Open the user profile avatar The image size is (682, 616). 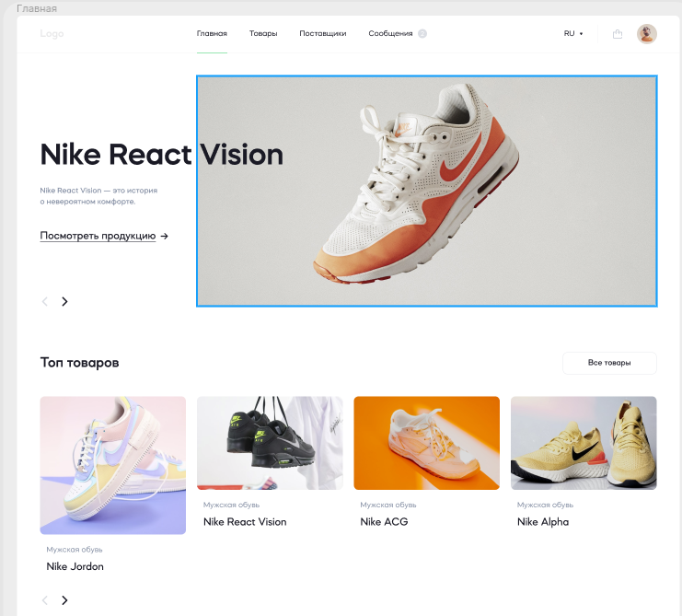[647, 34]
